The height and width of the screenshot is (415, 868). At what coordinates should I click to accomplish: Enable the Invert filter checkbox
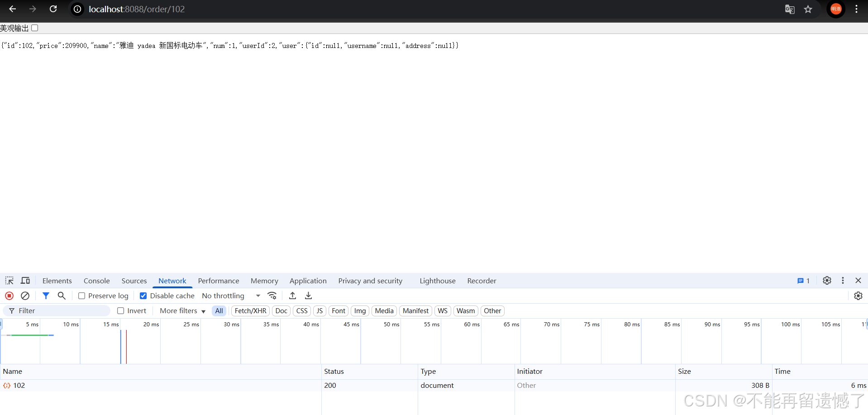121,310
